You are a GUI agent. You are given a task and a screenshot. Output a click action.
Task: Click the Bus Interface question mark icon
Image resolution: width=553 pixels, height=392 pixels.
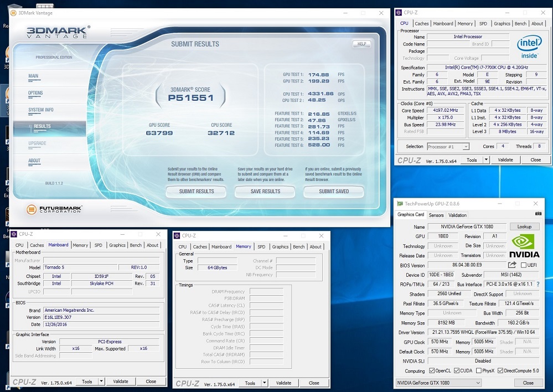click(x=538, y=284)
